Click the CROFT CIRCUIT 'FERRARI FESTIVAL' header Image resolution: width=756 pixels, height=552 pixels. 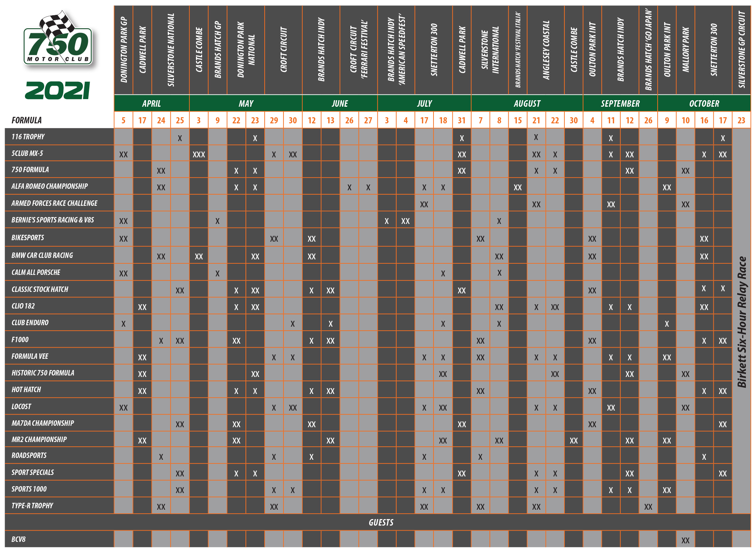359,50
